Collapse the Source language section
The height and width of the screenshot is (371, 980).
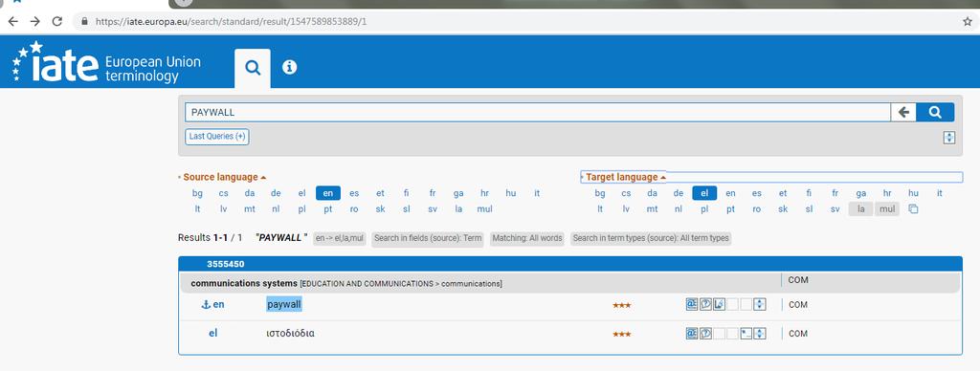click(224, 178)
